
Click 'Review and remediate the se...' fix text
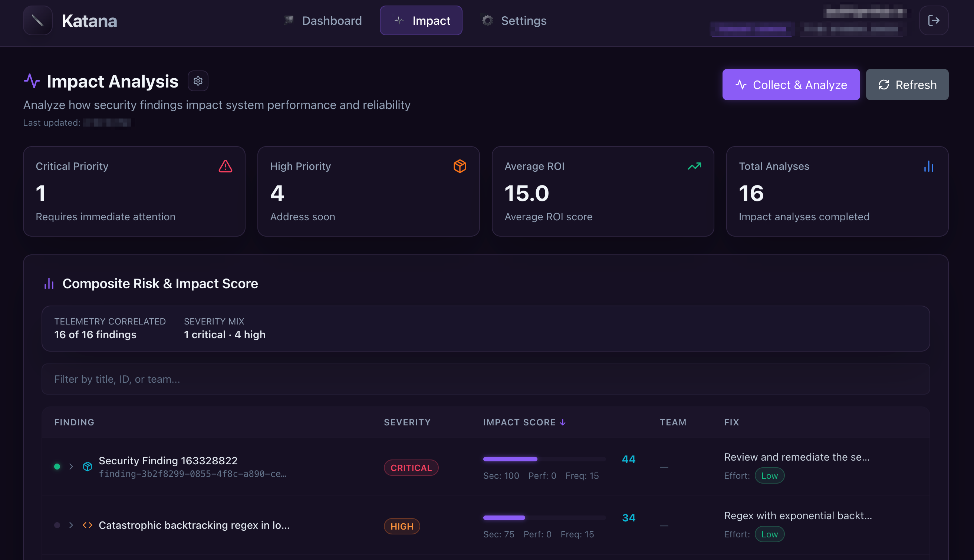(796, 457)
